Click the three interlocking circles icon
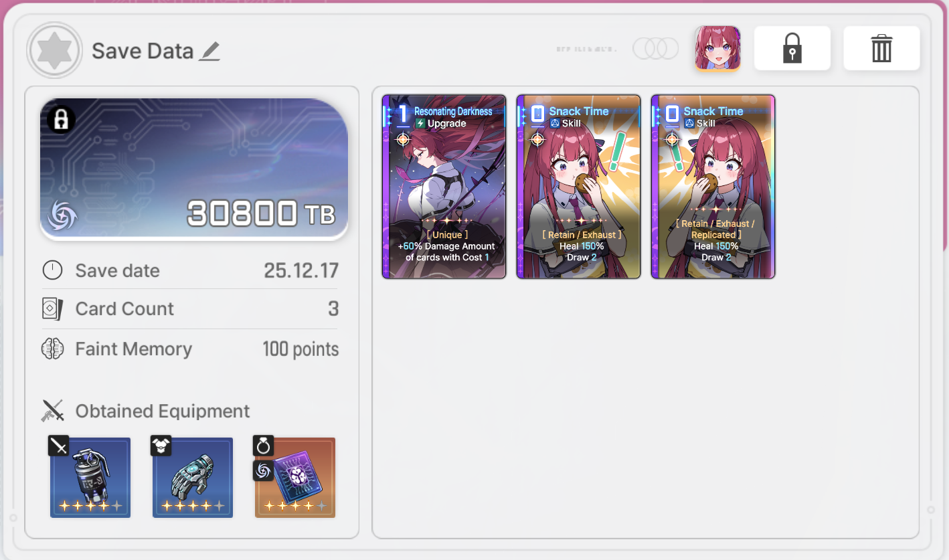The image size is (949, 560). coord(656,48)
